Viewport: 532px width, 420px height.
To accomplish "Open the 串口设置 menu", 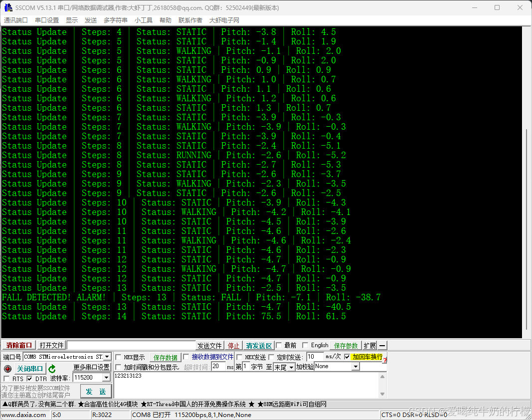I will click(47, 20).
